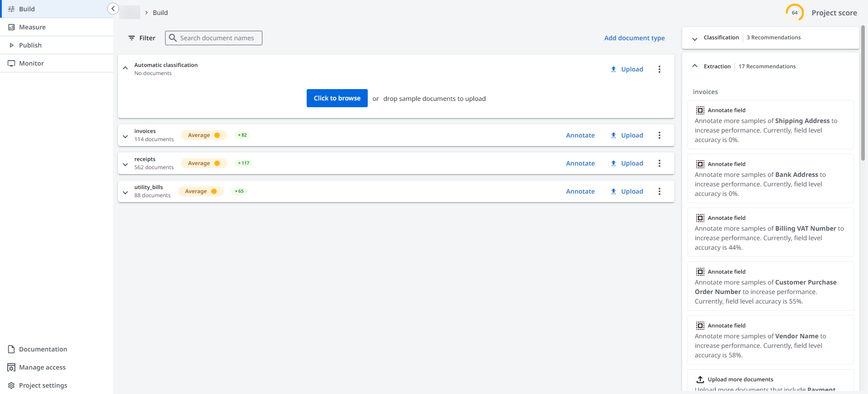The height and width of the screenshot is (394, 868).
Task: Open the three-dot menu for receipts
Action: 659,163
